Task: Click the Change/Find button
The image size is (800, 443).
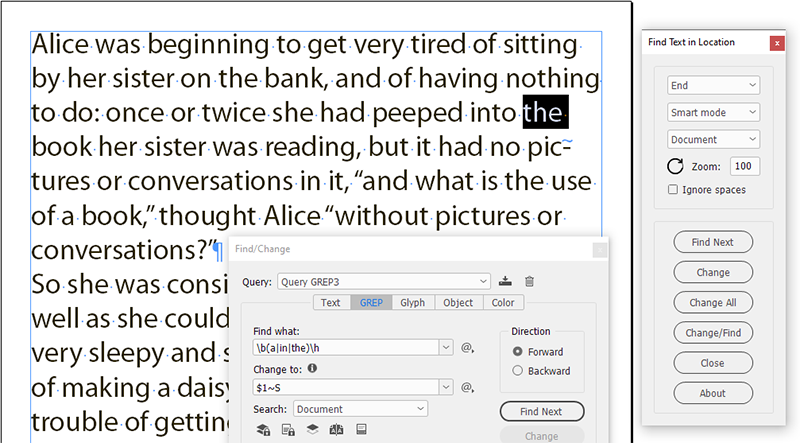Action: 713,333
